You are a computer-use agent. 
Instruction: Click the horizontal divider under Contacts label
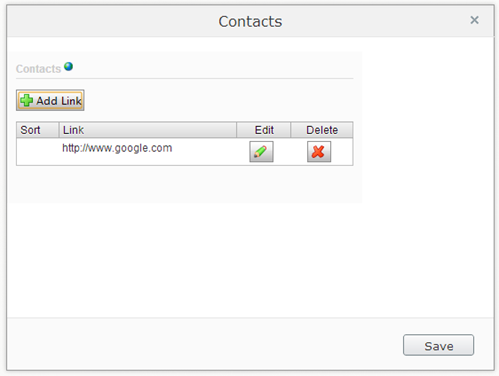coord(185,79)
